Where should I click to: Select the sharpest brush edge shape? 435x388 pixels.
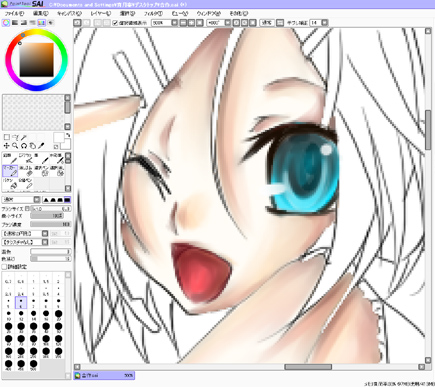46,200
